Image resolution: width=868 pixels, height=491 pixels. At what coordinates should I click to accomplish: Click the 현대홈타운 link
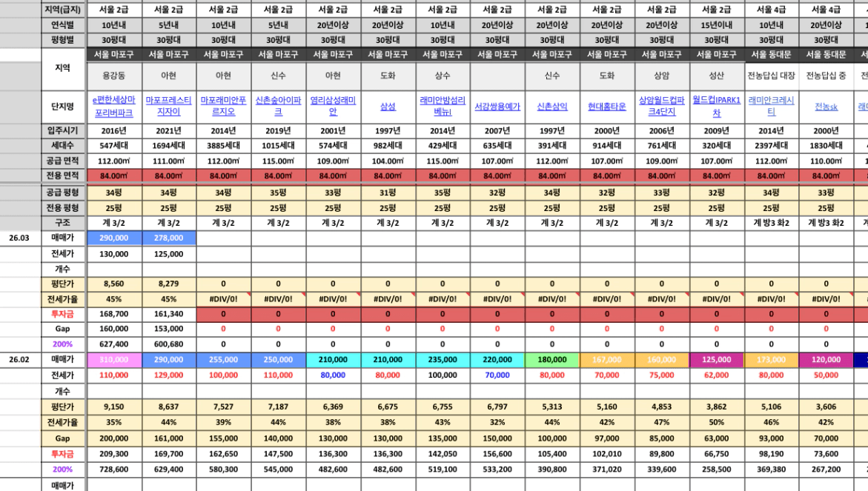click(607, 107)
